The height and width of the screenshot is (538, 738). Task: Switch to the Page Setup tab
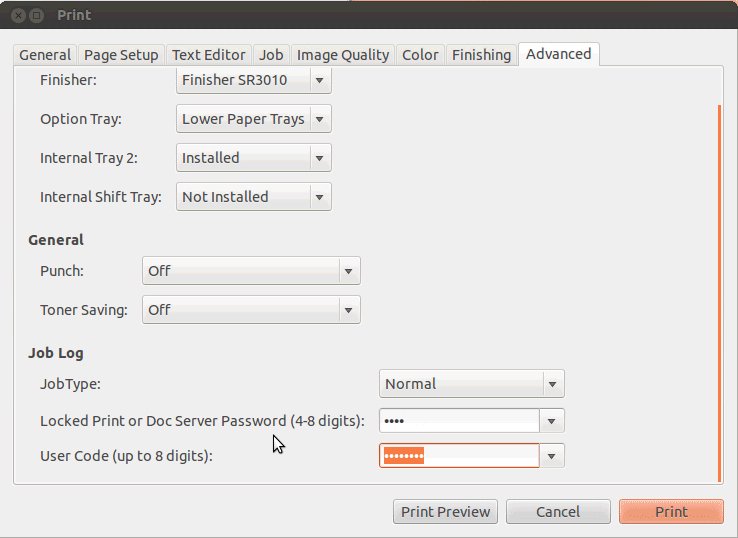pyautogui.click(x=121, y=55)
